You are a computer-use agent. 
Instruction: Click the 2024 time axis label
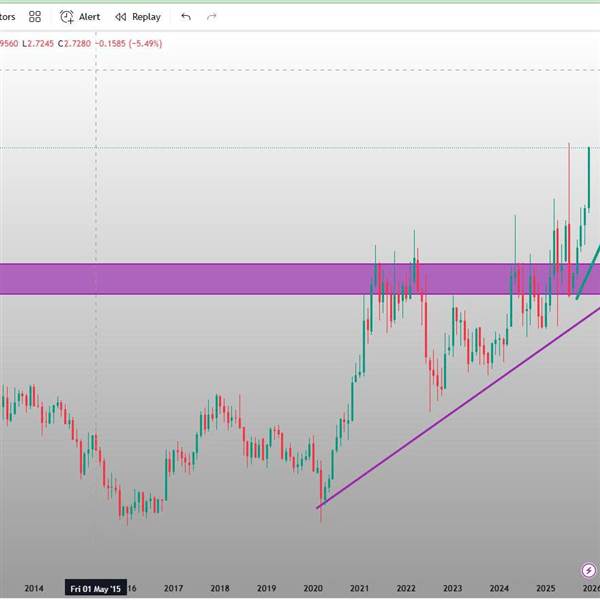(499, 588)
